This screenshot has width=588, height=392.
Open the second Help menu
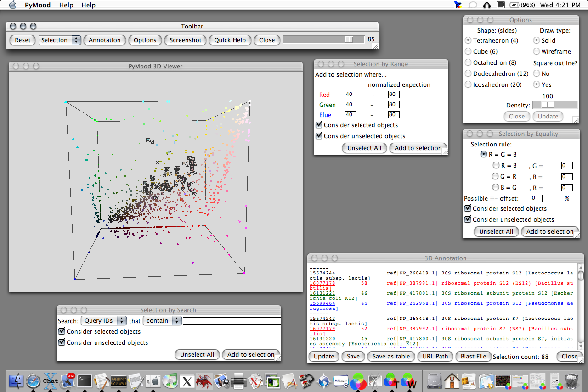tap(88, 5)
